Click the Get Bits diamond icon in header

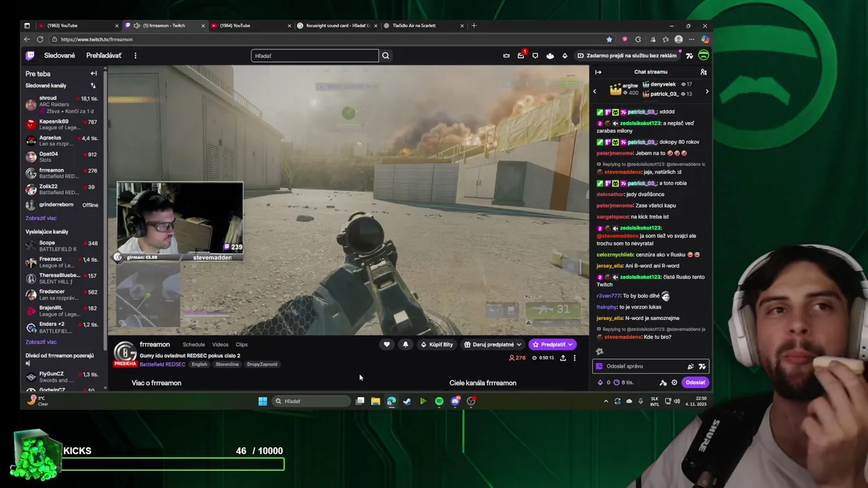tap(565, 56)
